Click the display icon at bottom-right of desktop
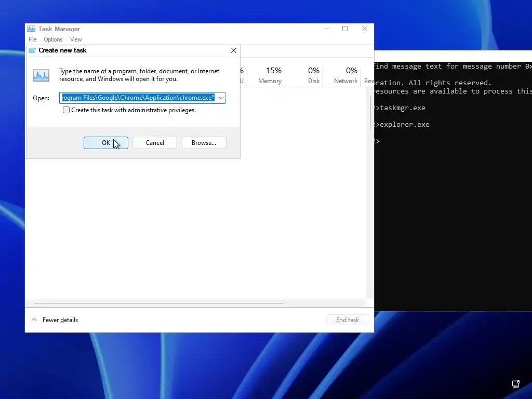The image size is (532, 399). (516, 384)
